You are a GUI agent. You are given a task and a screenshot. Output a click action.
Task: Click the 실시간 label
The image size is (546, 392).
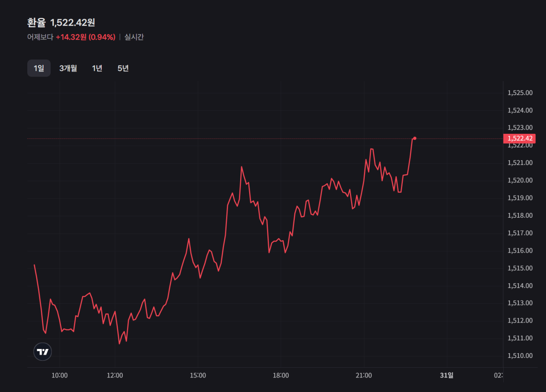coord(134,37)
